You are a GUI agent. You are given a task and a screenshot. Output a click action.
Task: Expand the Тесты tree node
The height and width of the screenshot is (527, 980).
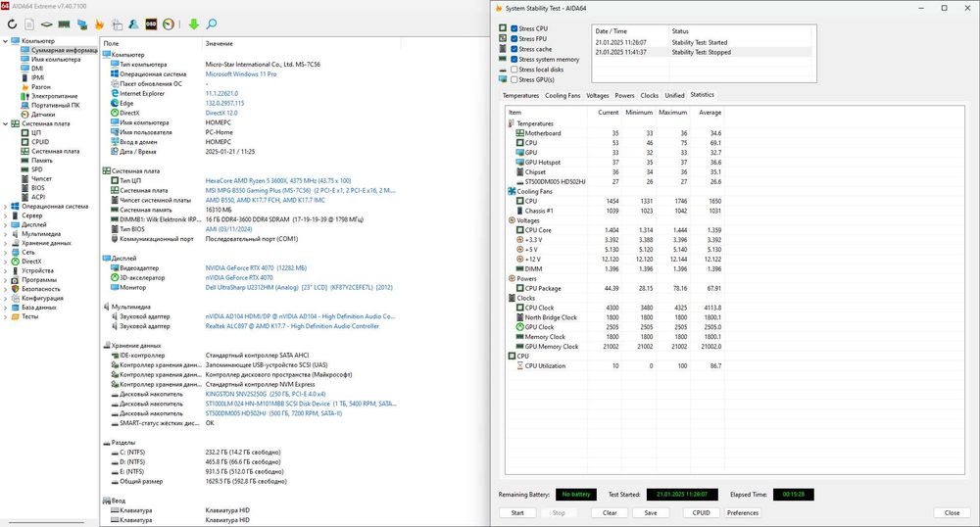tap(6, 316)
